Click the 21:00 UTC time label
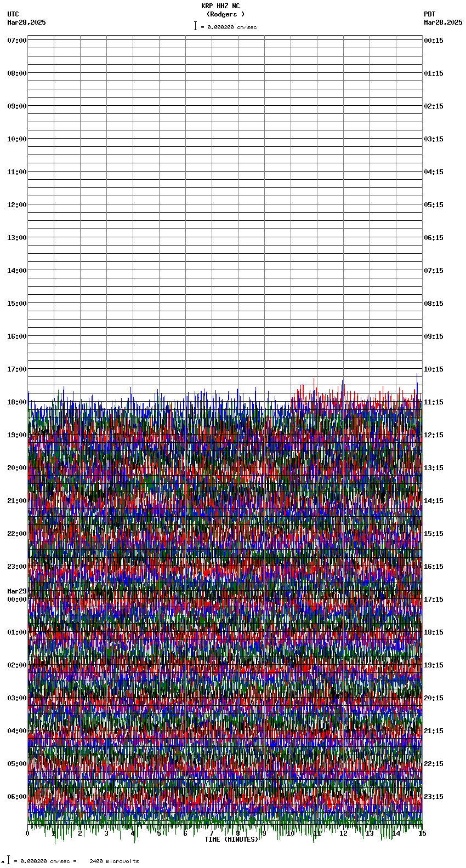Viewport: 466px width, 868px height. point(17,501)
